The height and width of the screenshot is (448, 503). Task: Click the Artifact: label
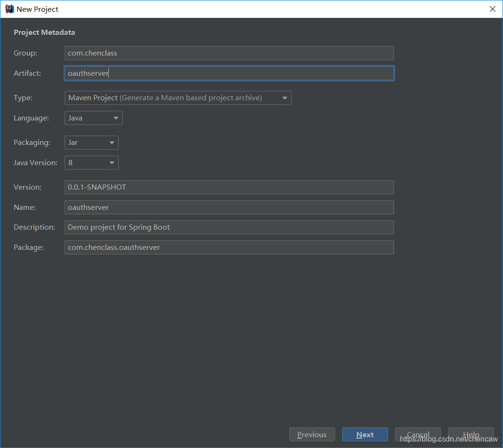click(x=27, y=73)
